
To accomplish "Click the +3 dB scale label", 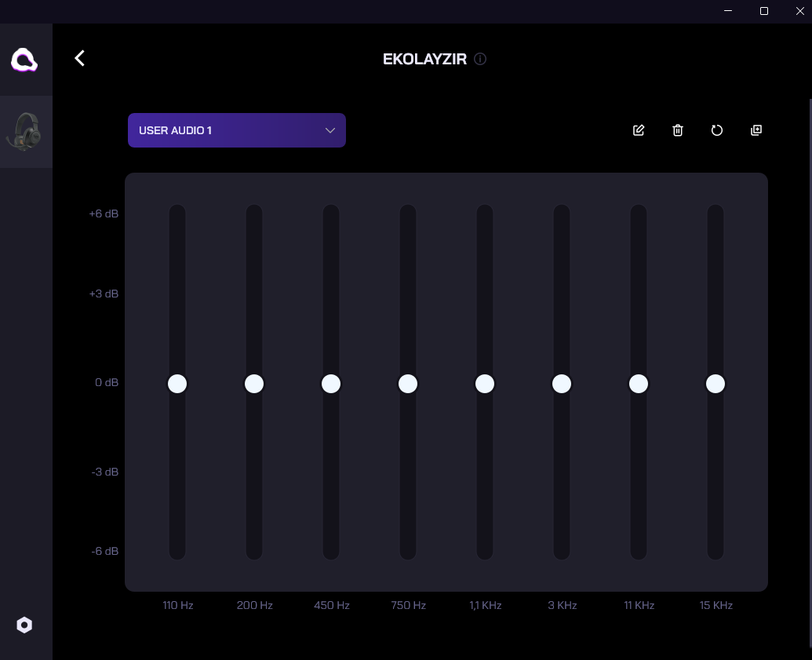I will (x=104, y=294).
